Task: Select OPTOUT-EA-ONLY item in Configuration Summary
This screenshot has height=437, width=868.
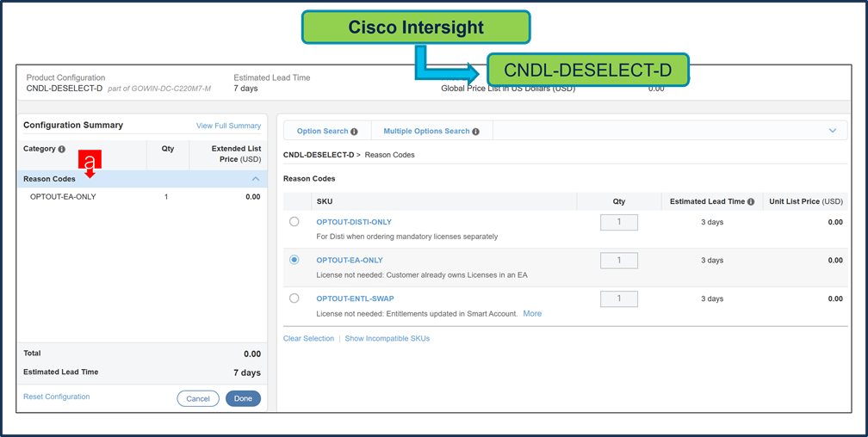Action: (63, 197)
